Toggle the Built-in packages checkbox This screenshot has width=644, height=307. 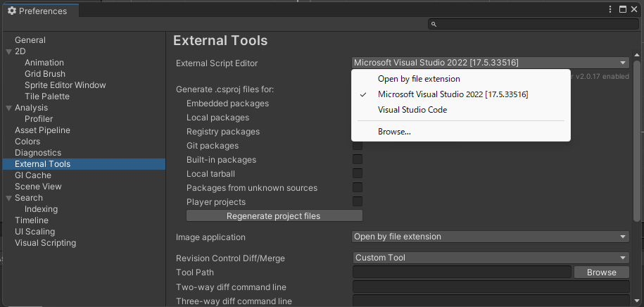[x=358, y=159]
